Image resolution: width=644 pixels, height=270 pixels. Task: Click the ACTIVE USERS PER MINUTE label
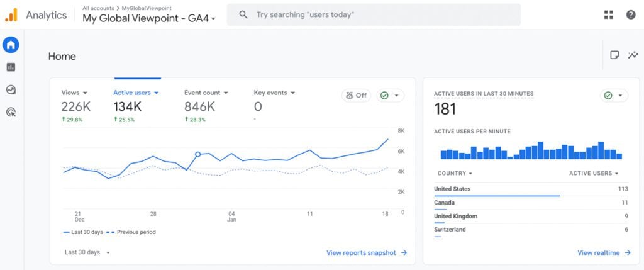(472, 132)
